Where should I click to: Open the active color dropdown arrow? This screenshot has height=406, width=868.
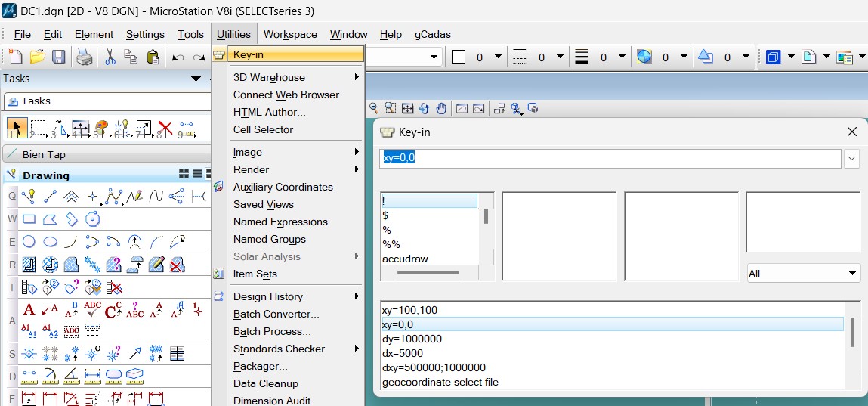tap(498, 57)
